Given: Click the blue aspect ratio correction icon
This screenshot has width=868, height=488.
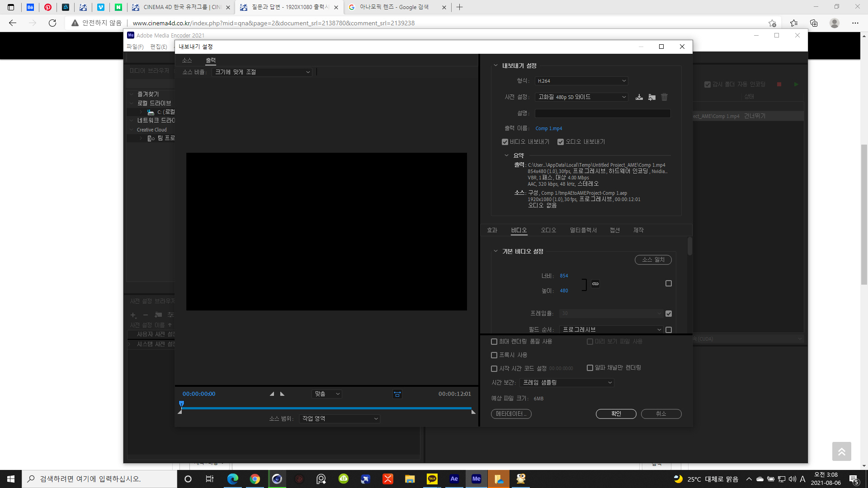Looking at the screenshot, I should (x=397, y=394).
